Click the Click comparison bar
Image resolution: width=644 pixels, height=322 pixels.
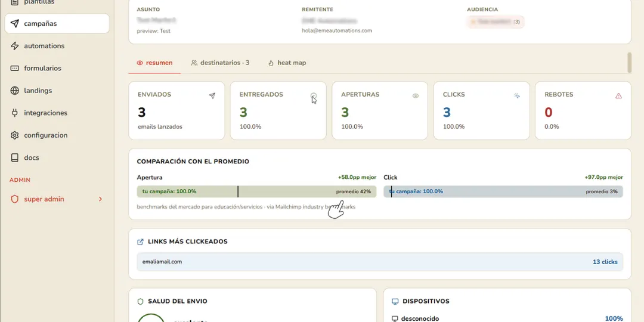click(x=503, y=191)
